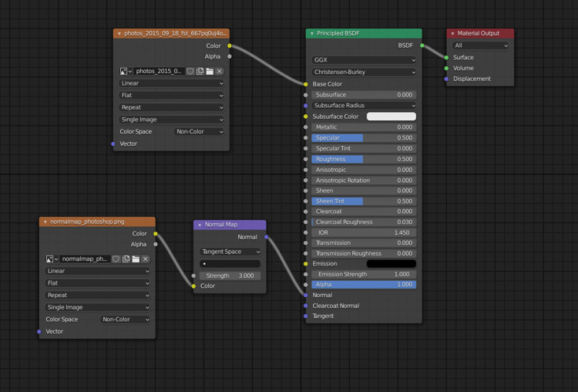Open the GGX distribution dropdown
This screenshot has width=578, height=392.
[x=363, y=60]
